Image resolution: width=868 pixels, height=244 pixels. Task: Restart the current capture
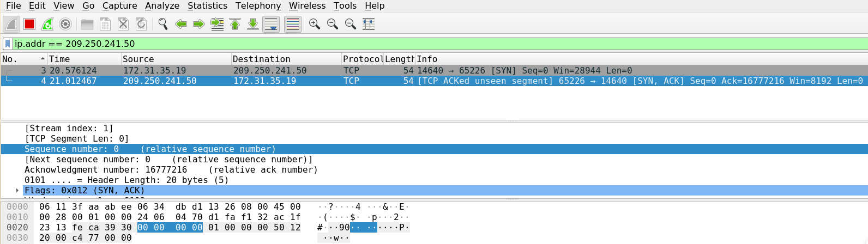point(47,24)
